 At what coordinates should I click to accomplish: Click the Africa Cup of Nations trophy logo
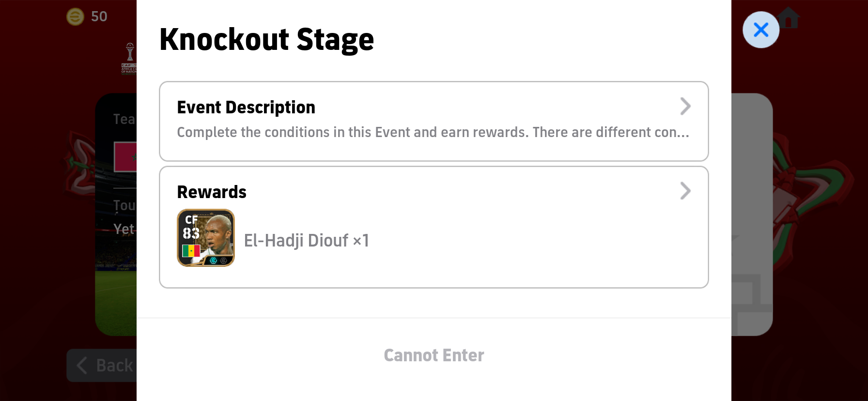[129, 58]
